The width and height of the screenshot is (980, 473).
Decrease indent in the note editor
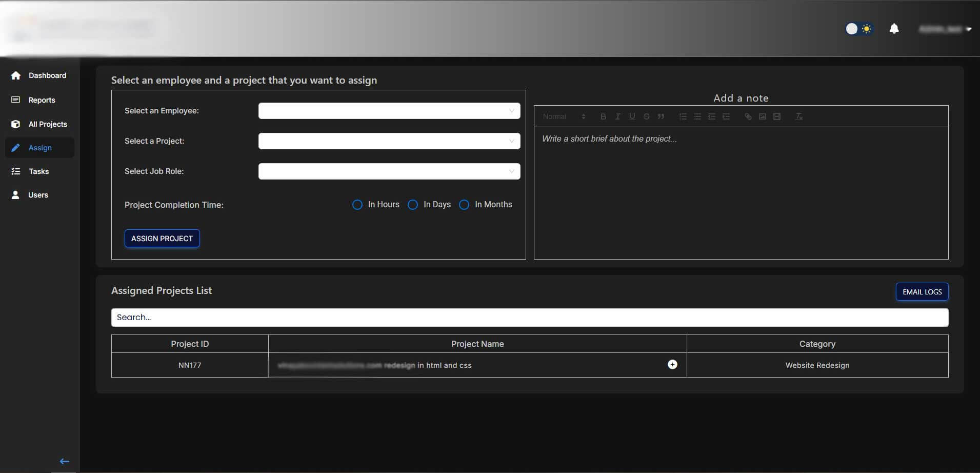711,116
